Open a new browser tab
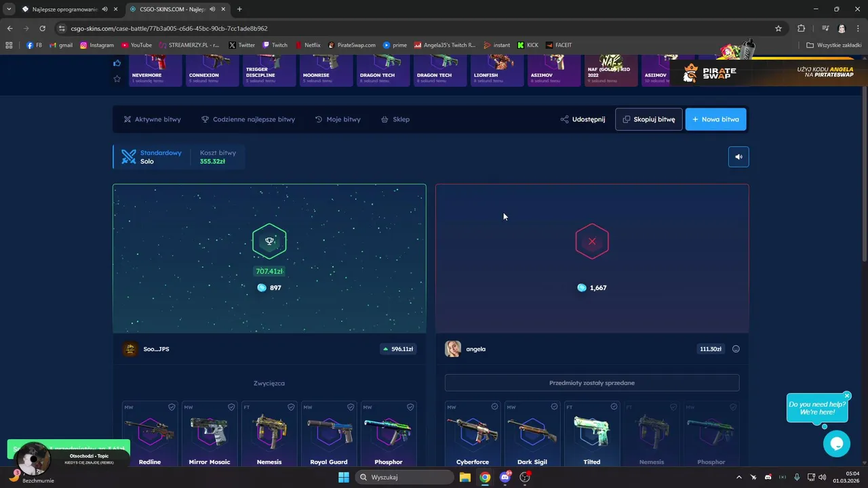The width and height of the screenshot is (868, 488). [x=239, y=9]
